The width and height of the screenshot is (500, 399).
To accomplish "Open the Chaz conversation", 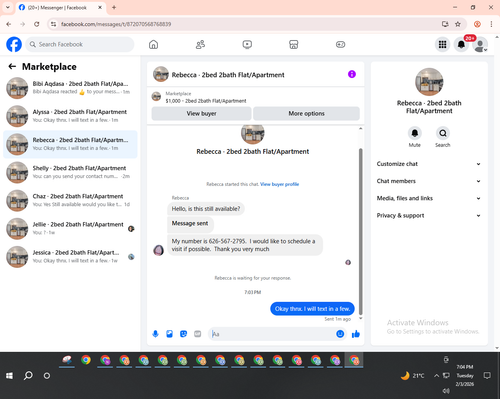I will pos(70,200).
